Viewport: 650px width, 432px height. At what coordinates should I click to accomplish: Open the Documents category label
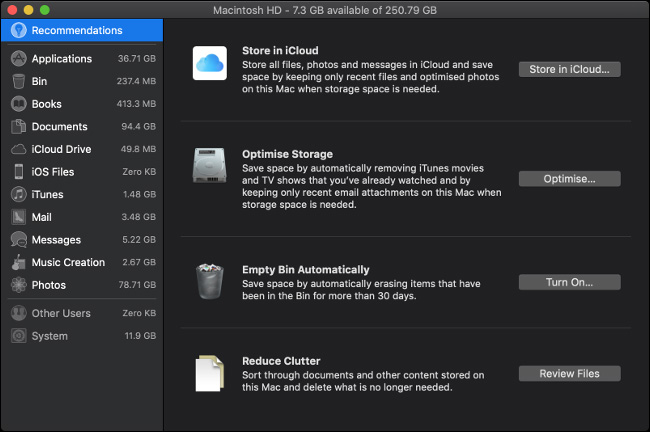click(60, 126)
